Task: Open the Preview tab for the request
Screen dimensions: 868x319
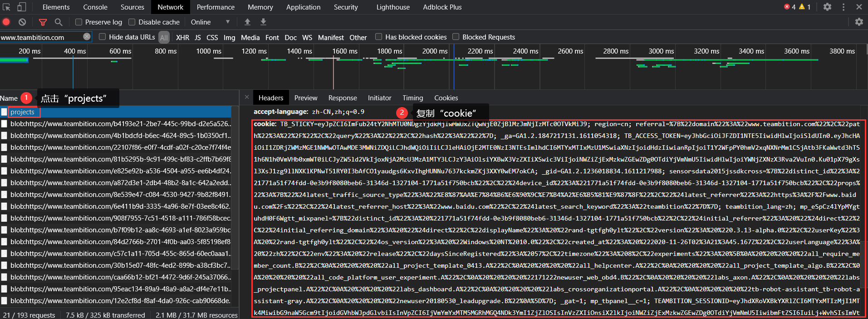Action: click(306, 98)
